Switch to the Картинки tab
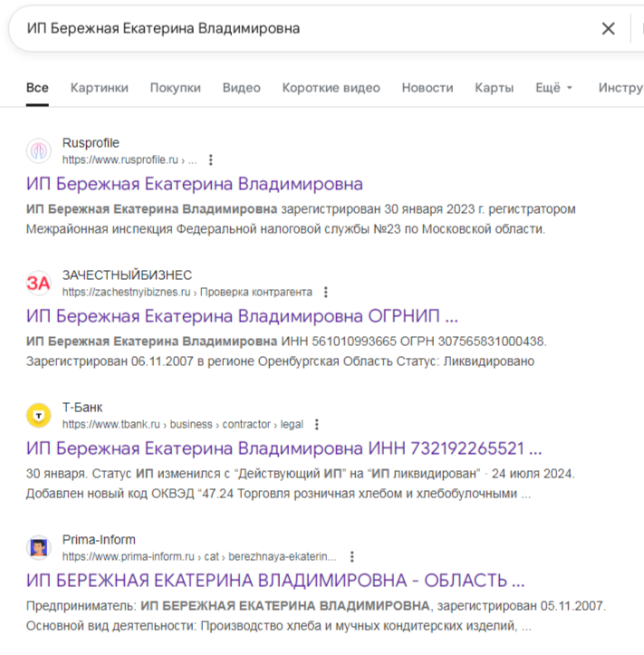 coord(100,88)
